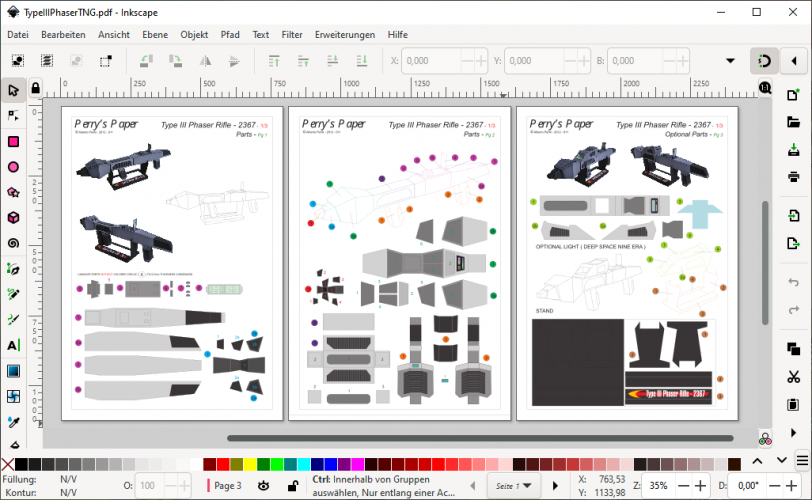Click the Cut scissors icon
This screenshot has width=812, height=500.
tap(793, 376)
